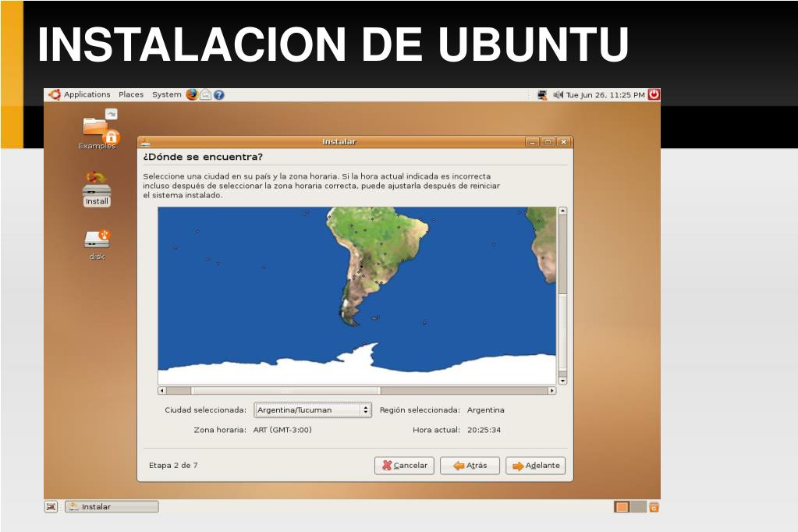Click the Adelante button
Image resolution: width=798 pixels, height=532 pixels.
[x=535, y=466]
